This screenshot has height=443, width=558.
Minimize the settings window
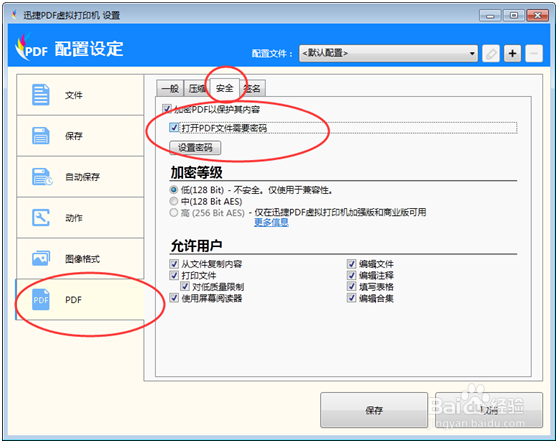(x=490, y=15)
